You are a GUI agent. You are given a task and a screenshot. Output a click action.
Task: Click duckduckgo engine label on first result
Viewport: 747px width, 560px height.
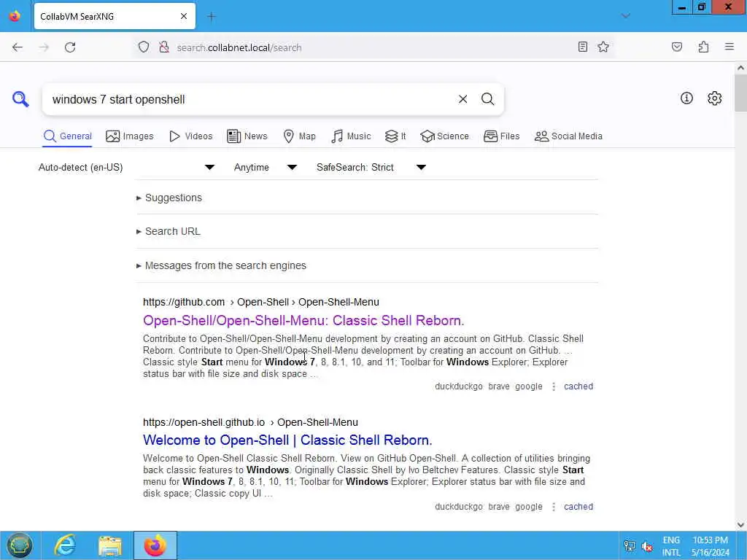pyautogui.click(x=458, y=386)
